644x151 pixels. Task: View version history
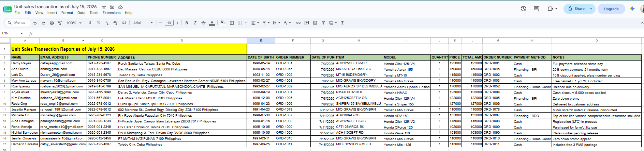[524, 9]
